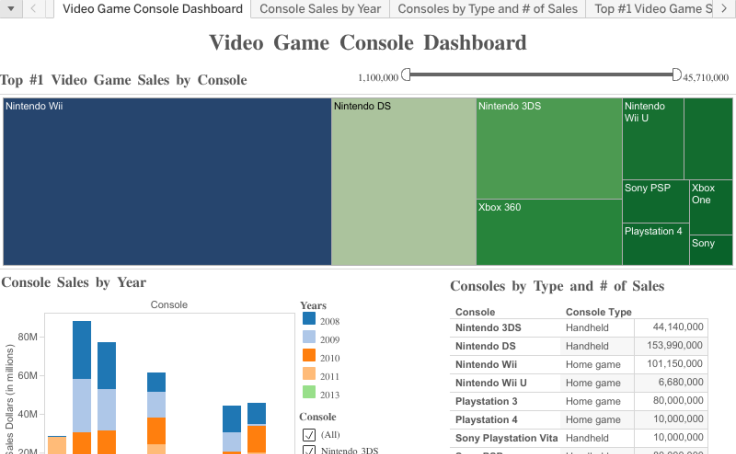Click the Consoles by Type and # of Sales title
The height and width of the screenshot is (454, 736).
click(x=557, y=286)
